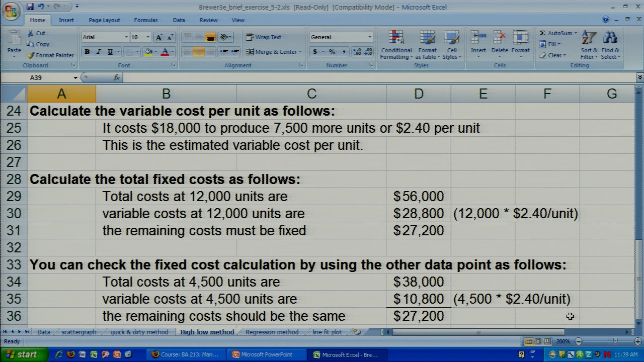Switch to the Formulas ribbon tab
This screenshot has width=644, height=362.
[145, 20]
